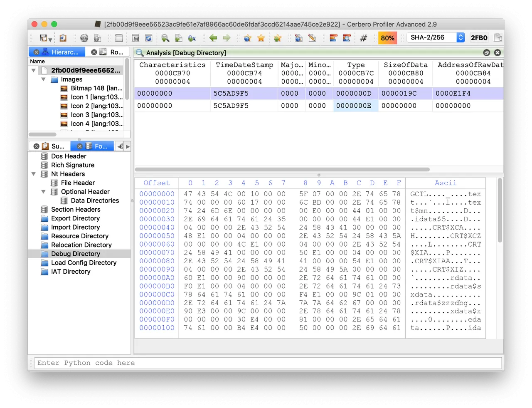Close the Ro... tab

pos(94,52)
